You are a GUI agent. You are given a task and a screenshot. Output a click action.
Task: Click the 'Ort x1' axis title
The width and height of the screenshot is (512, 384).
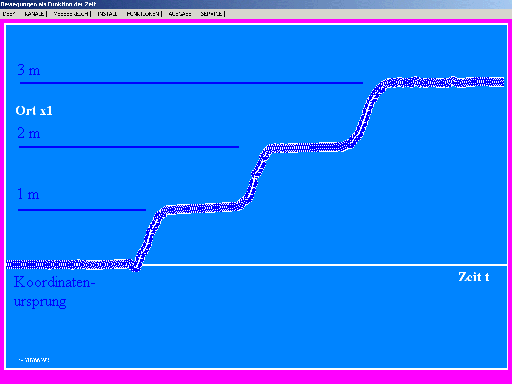click(34, 111)
